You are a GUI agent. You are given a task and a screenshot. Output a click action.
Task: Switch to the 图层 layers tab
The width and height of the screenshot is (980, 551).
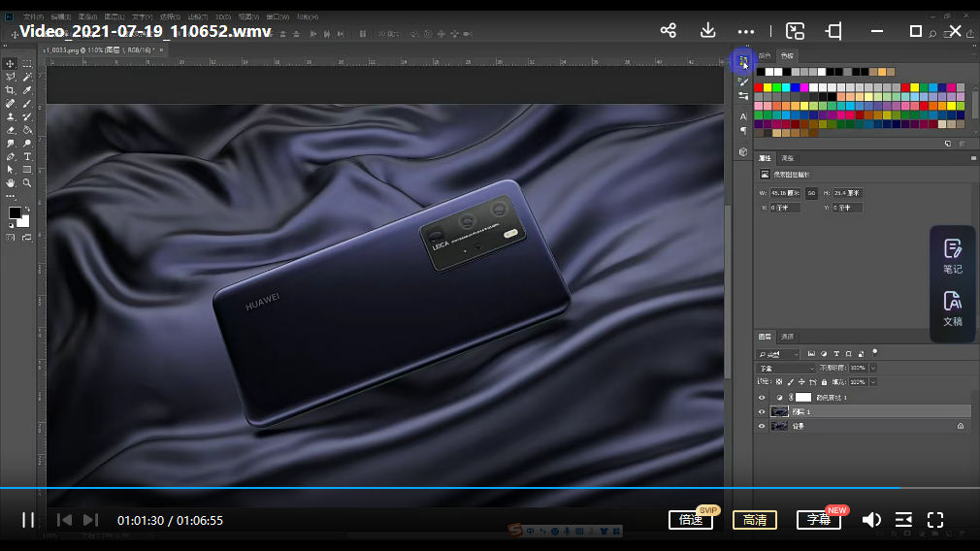tap(765, 337)
